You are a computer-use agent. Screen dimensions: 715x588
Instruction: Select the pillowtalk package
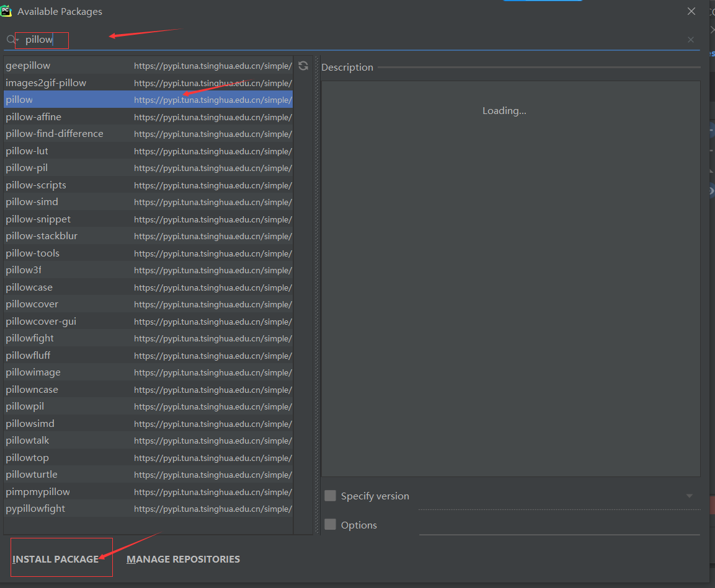pos(148,441)
